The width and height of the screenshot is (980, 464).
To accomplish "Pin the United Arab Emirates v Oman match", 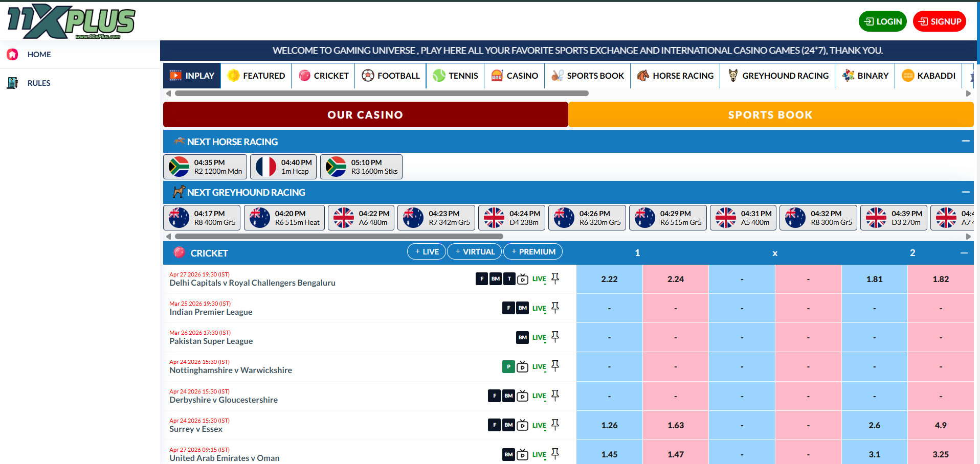I will (556, 453).
